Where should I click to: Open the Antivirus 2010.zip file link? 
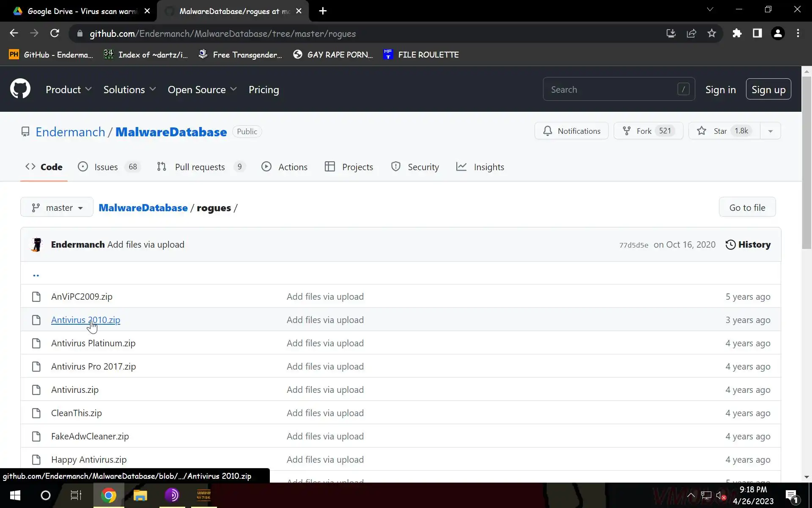[x=85, y=320]
